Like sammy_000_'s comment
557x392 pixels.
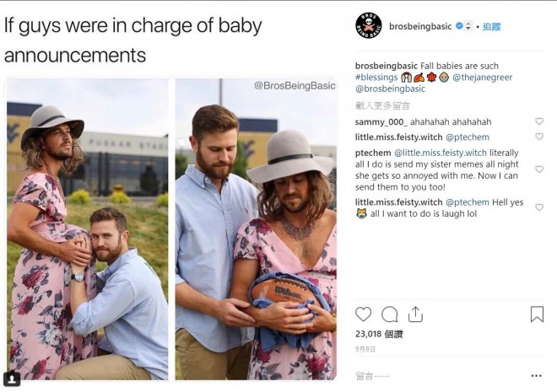click(539, 121)
